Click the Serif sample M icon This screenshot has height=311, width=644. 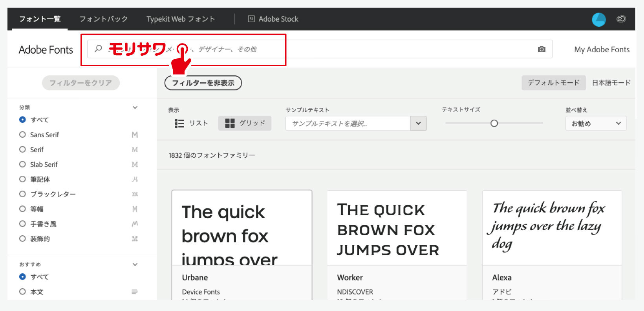tap(135, 149)
